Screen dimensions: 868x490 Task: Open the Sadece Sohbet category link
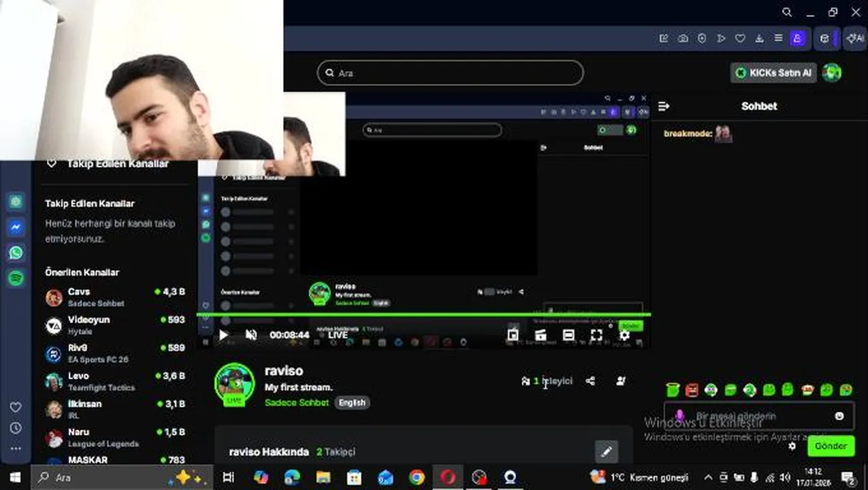click(297, 403)
